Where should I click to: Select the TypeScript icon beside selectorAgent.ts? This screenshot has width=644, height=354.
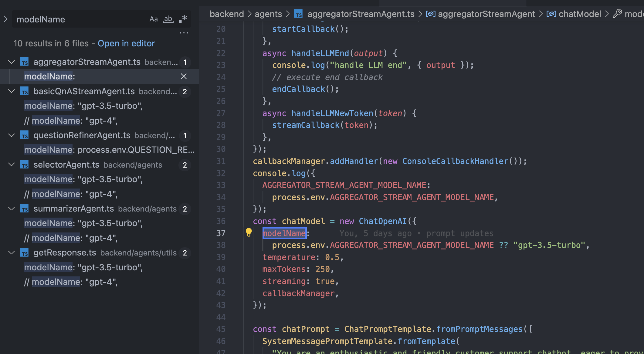pyautogui.click(x=25, y=165)
